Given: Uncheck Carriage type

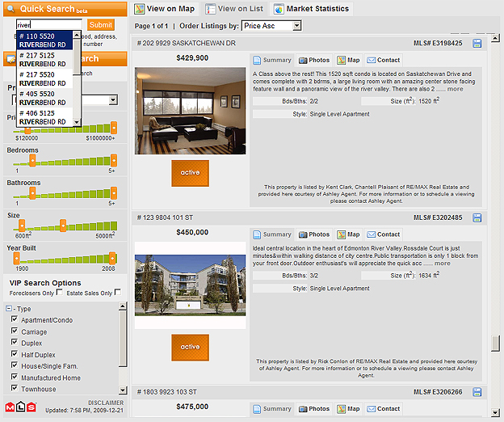Looking at the screenshot, I should click(x=15, y=331).
